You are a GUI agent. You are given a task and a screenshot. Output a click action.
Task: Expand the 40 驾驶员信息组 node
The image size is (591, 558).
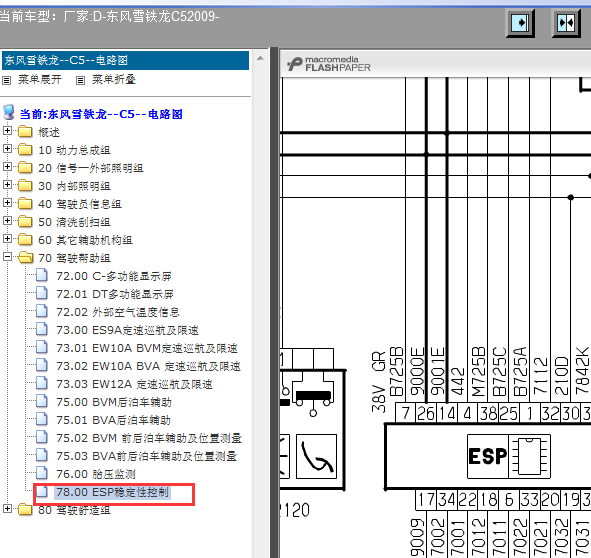click(x=7, y=203)
